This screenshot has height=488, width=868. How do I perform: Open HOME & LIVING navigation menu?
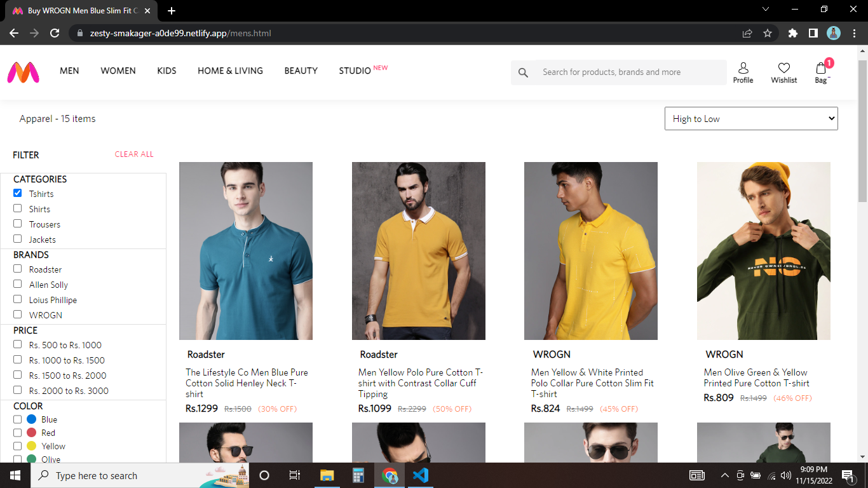click(x=230, y=71)
